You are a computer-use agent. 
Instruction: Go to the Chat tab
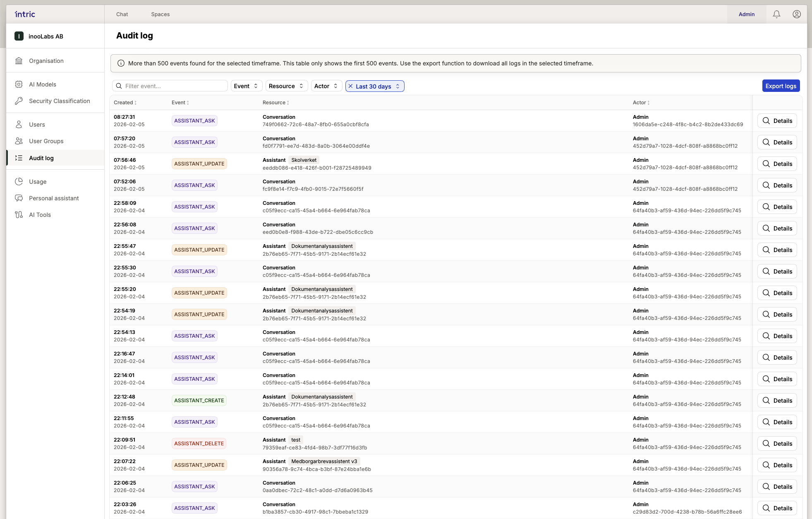point(122,14)
